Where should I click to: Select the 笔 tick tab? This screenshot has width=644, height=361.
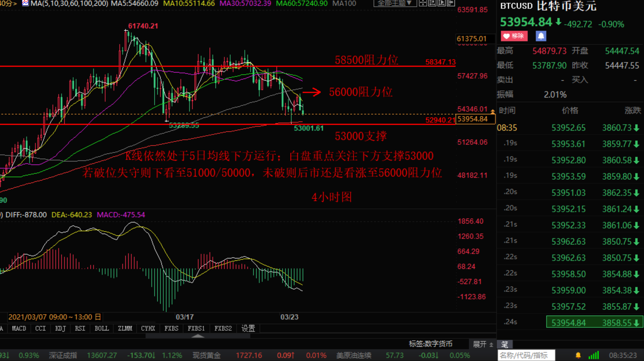point(505,344)
